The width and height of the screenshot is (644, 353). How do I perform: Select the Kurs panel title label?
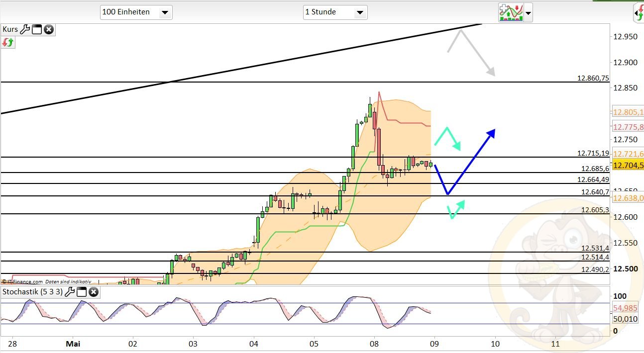point(10,30)
